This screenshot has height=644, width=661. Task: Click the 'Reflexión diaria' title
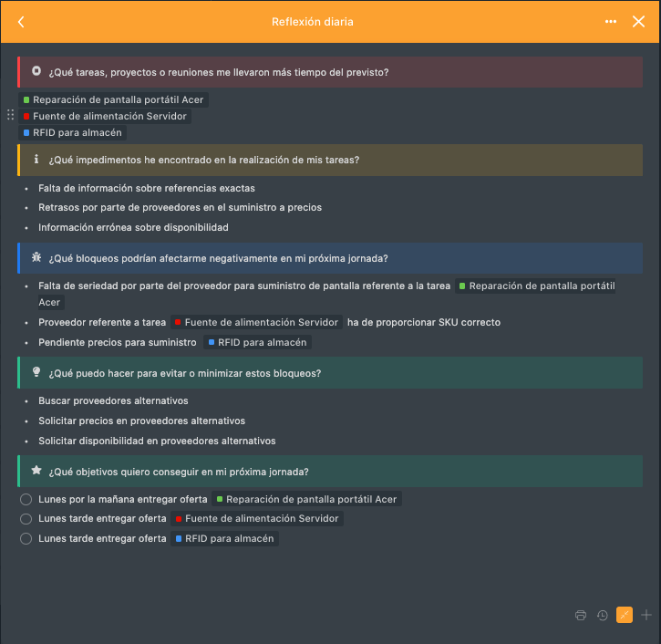tap(313, 22)
